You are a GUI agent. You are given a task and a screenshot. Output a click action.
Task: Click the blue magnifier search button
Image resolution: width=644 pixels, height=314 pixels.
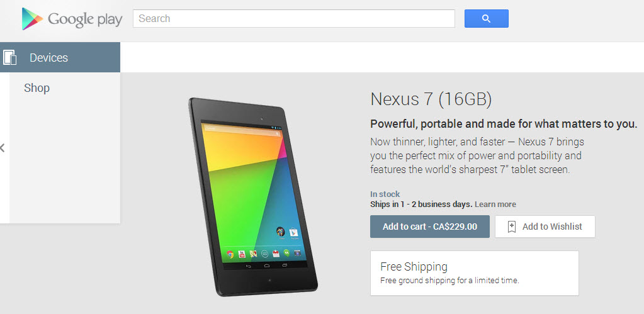[486, 18]
